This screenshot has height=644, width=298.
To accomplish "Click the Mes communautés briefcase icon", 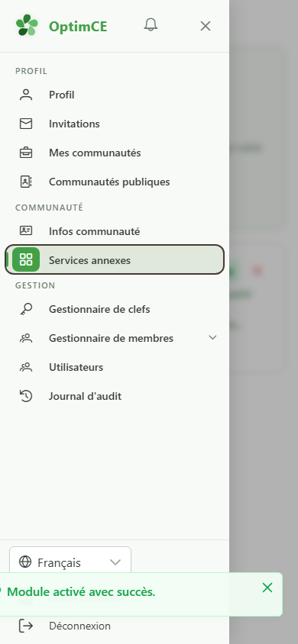I will click(x=26, y=153).
